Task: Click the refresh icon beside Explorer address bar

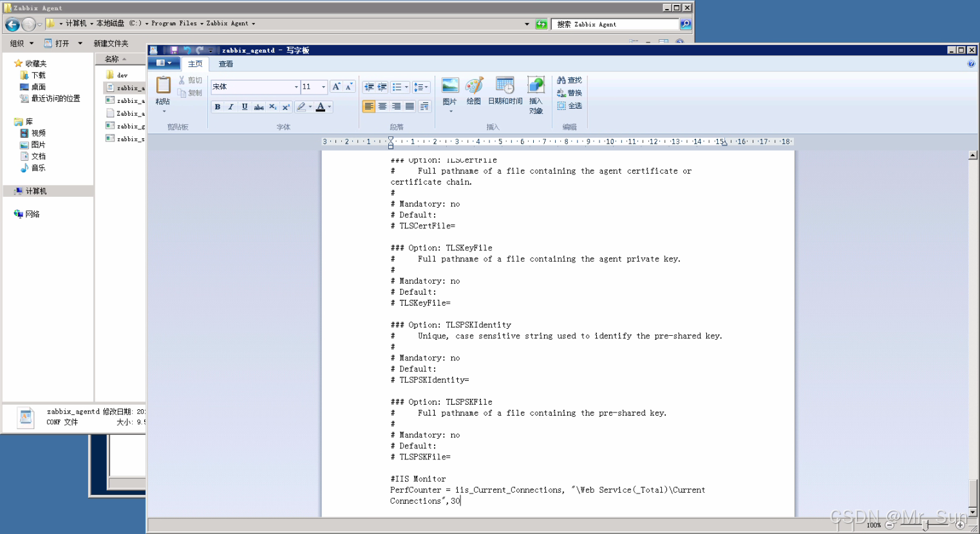Action: click(x=542, y=24)
